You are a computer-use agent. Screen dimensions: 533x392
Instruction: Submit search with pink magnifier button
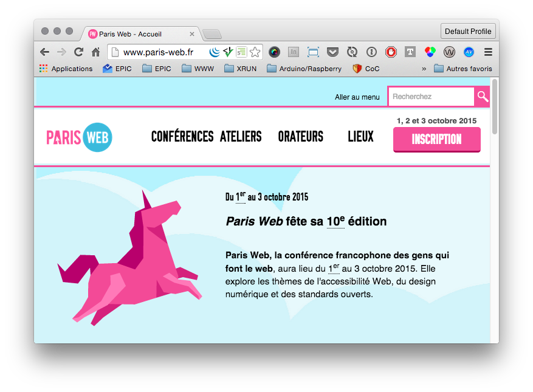pos(483,97)
